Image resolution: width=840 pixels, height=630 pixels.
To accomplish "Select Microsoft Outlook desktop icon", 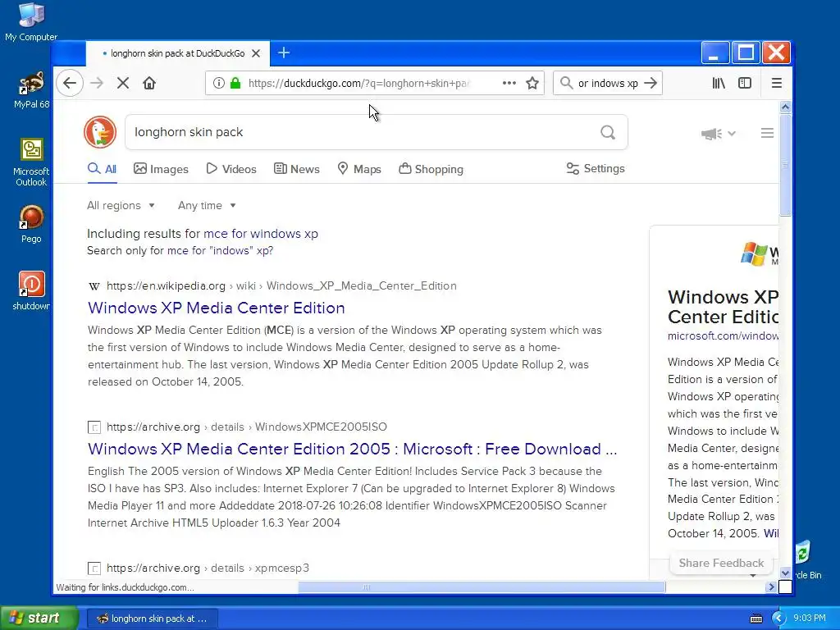I will point(31,162).
